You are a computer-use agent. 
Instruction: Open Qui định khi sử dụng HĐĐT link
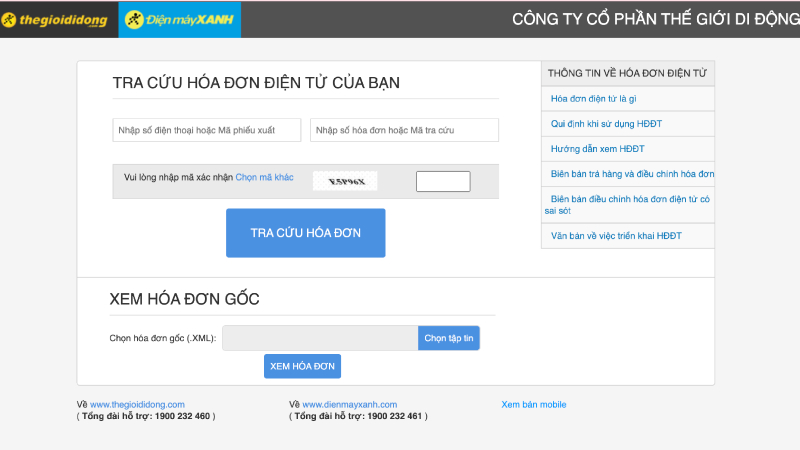(606, 123)
